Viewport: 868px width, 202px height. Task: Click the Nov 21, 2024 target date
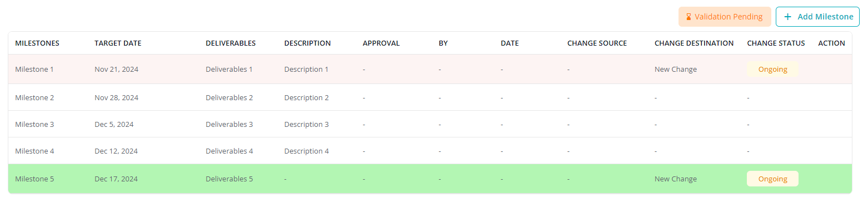pyautogui.click(x=117, y=70)
